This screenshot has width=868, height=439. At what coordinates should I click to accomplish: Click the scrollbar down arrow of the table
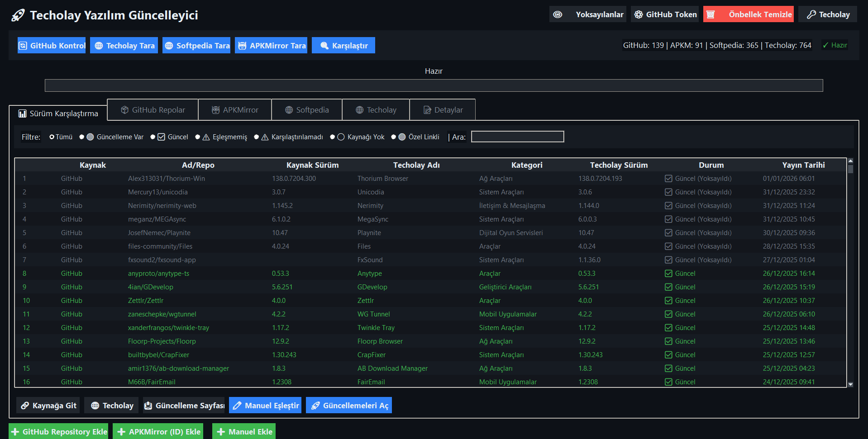click(x=850, y=384)
